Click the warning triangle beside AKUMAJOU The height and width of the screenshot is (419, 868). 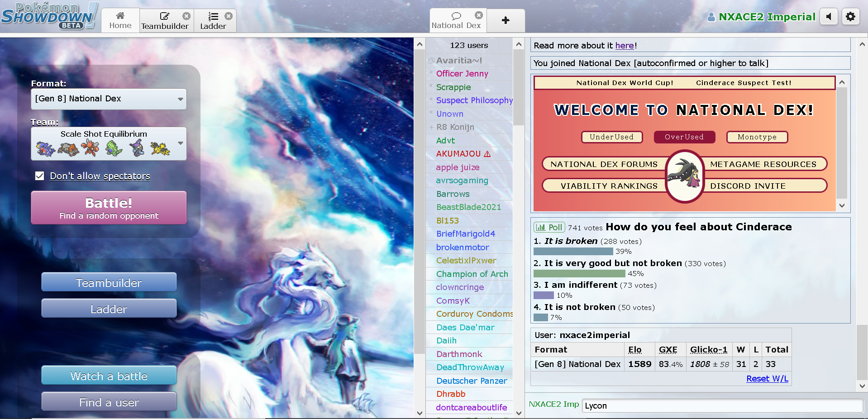pyautogui.click(x=487, y=154)
